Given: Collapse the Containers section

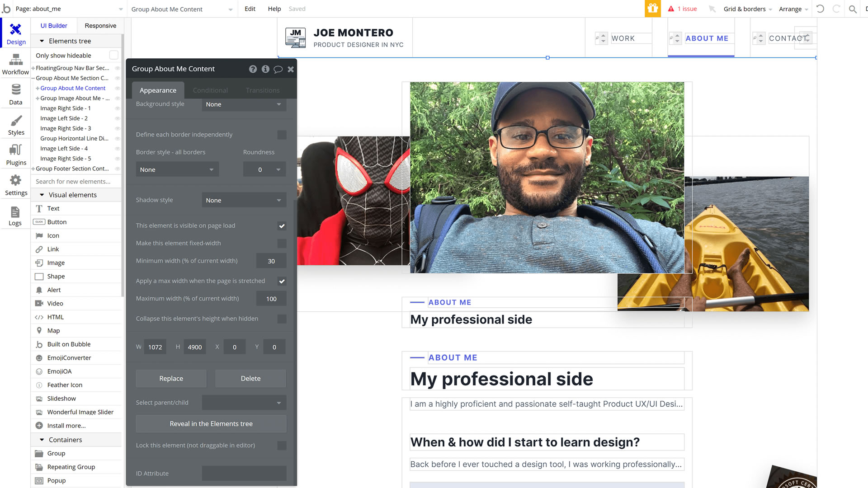Looking at the screenshot, I should 42,440.
